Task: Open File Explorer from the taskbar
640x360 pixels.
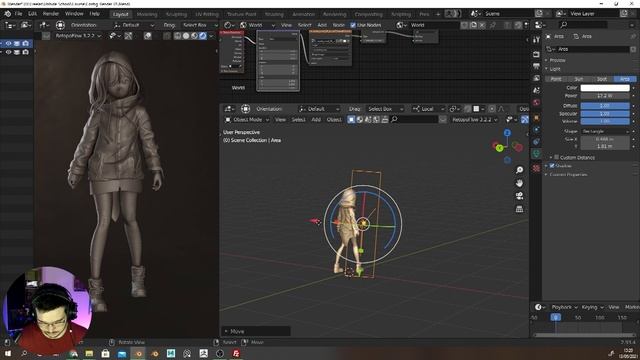Action: (x=89, y=353)
